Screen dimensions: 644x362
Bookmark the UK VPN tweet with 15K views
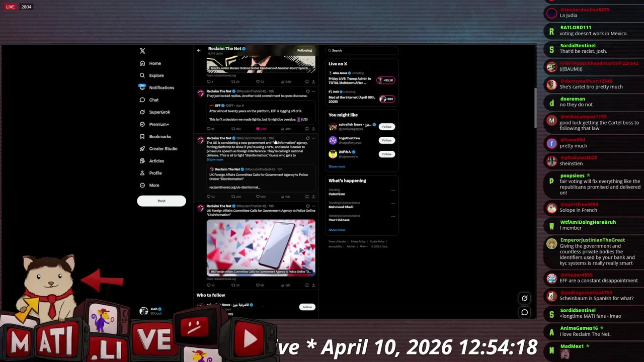click(x=306, y=197)
